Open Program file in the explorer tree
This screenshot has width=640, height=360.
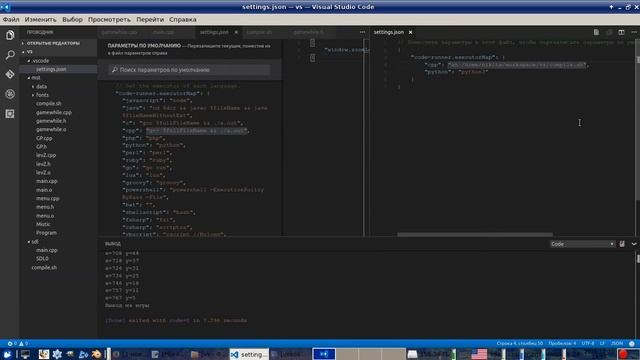[x=47, y=233]
